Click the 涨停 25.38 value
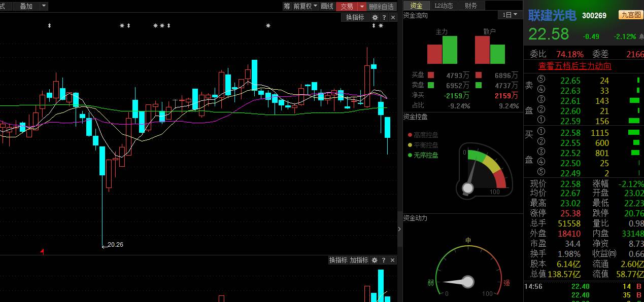 coord(570,213)
